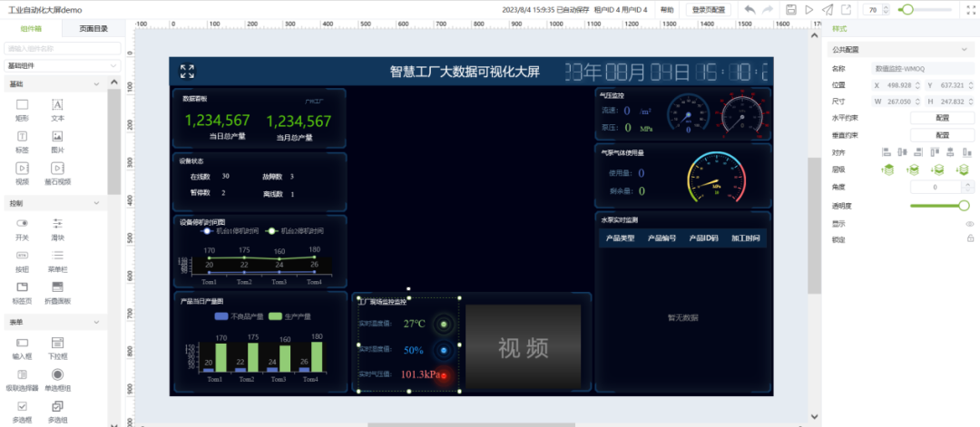This screenshot has height=427, width=980.
Task: Adjust the Y position stepper
Action: [970, 85]
